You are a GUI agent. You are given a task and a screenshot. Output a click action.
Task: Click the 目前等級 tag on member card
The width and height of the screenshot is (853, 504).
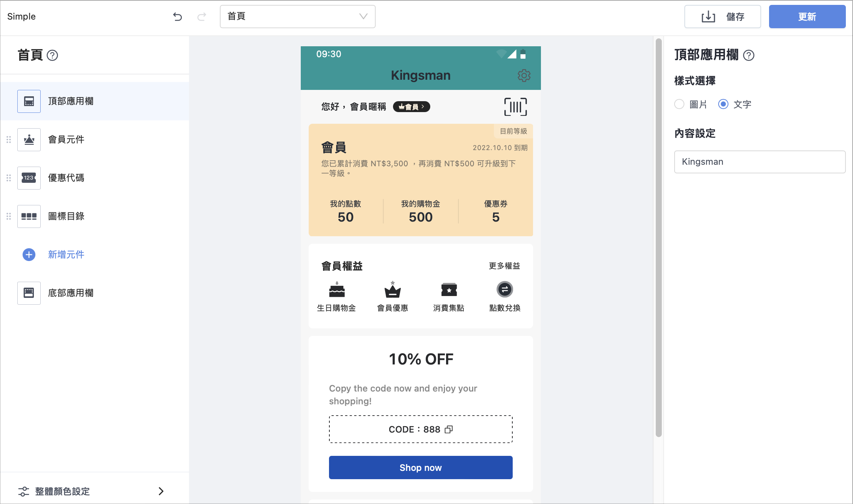pyautogui.click(x=513, y=131)
